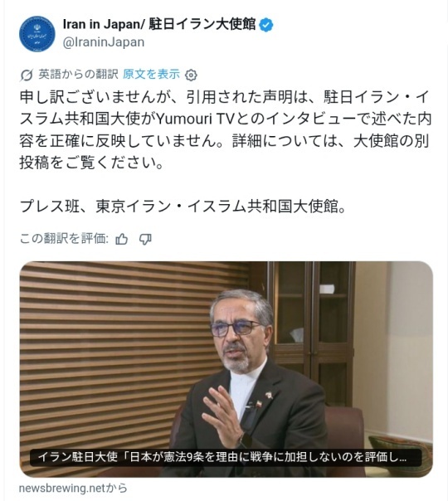Click the 英語からの翻訳 label
Viewport: 448px width, 501px height.
pos(78,75)
